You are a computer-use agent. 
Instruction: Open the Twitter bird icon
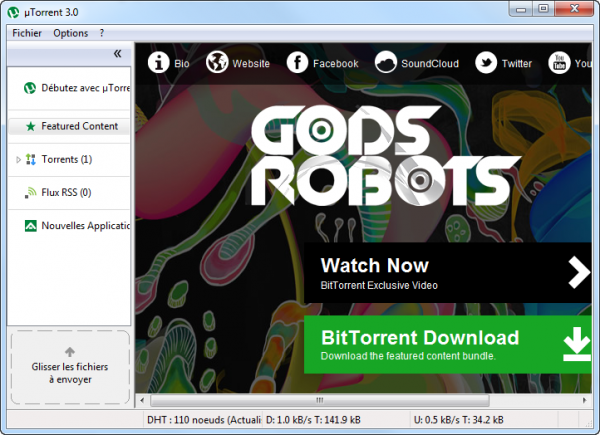pyautogui.click(x=486, y=62)
